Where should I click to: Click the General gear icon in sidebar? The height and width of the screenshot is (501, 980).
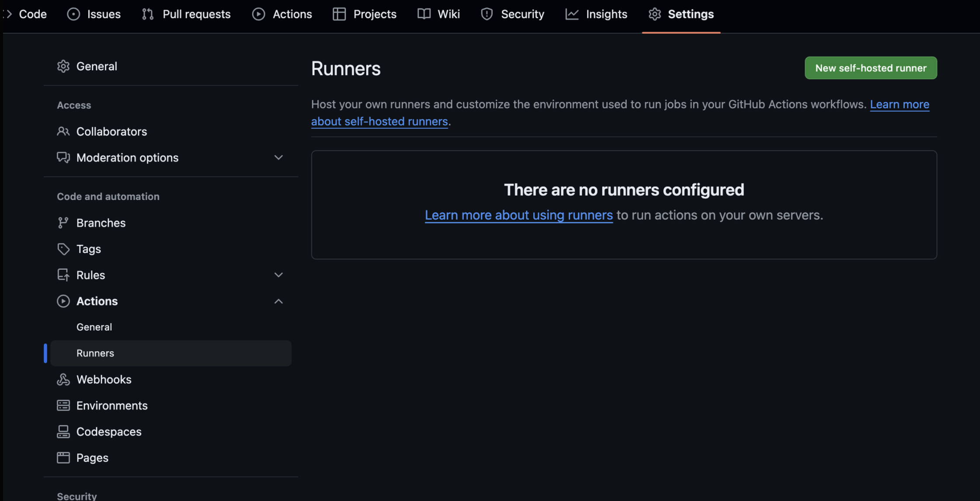coord(63,66)
